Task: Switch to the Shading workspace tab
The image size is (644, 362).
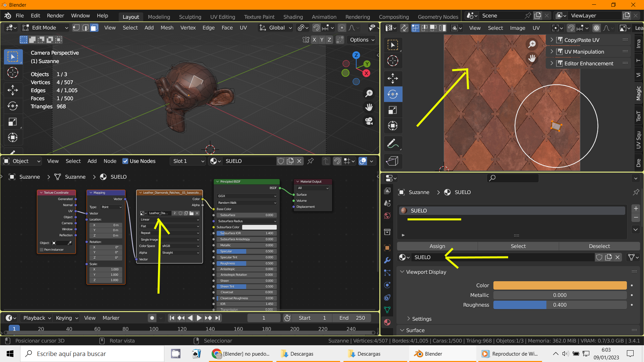Action: pyautogui.click(x=293, y=17)
